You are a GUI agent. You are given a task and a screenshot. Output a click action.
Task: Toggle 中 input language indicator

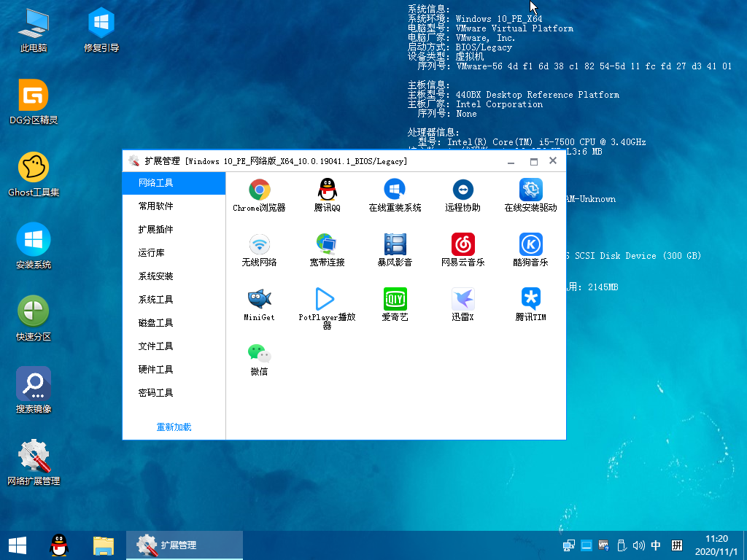(x=656, y=545)
